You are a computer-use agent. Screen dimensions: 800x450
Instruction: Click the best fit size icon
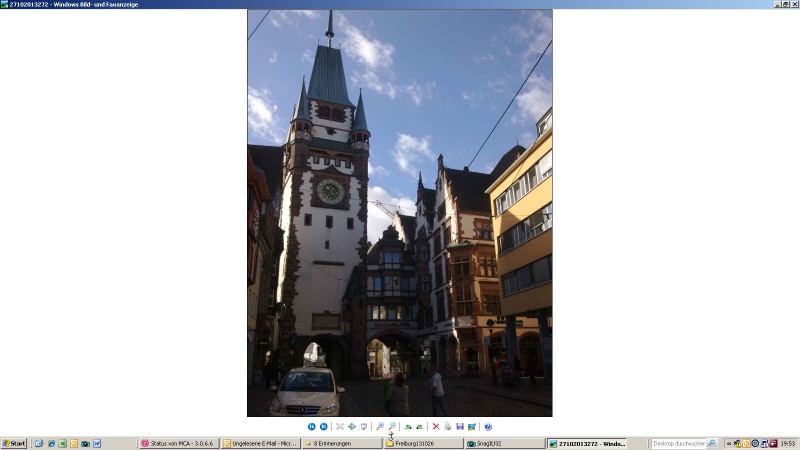click(x=340, y=427)
